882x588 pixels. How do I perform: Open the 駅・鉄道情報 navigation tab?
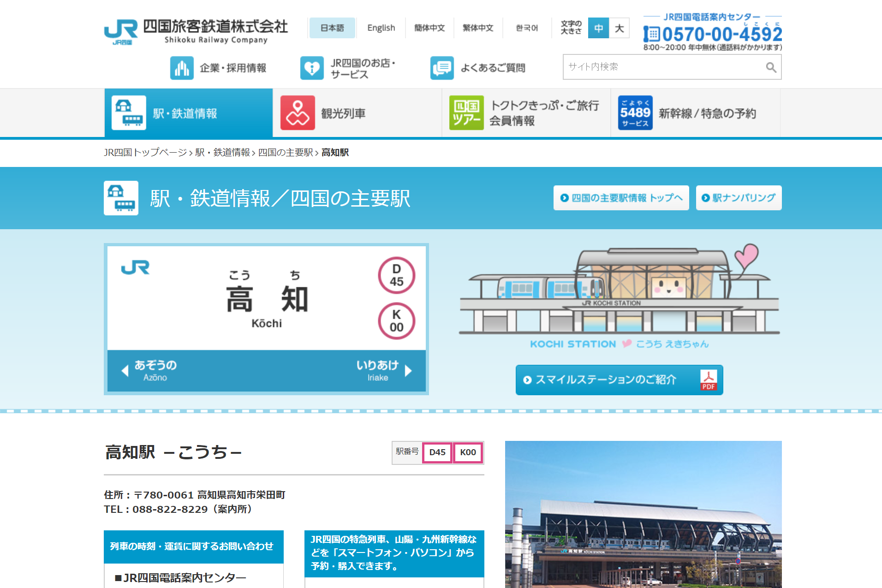click(189, 113)
